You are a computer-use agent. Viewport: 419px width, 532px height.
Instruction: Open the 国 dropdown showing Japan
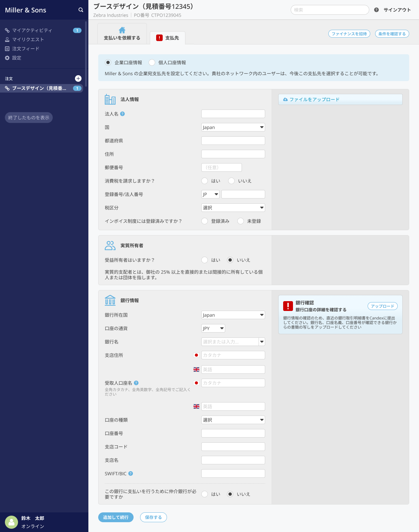tap(233, 127)
